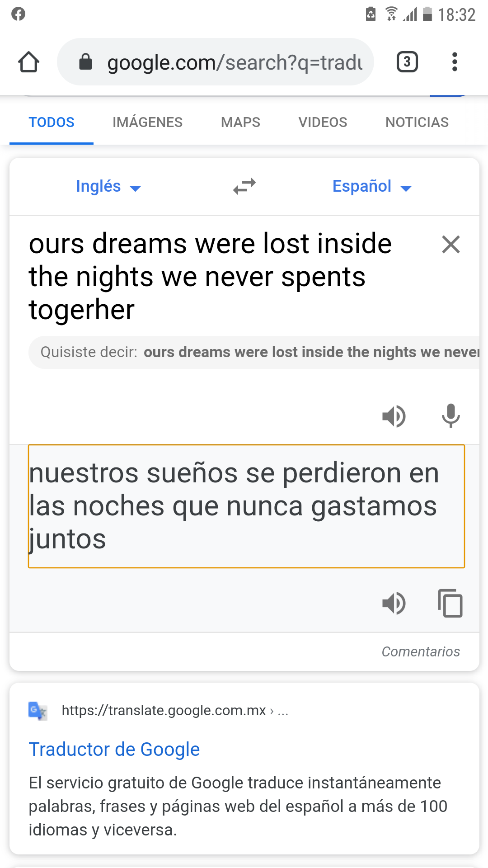The height and width of the screenshot is (868, 488).
Task: Listen to the English source text
Action: 394,416
